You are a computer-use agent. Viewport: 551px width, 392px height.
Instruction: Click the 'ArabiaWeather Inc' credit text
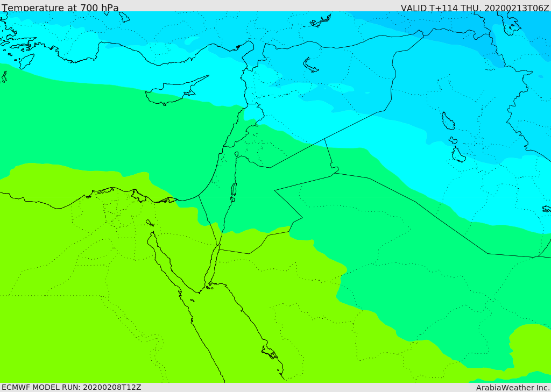pos(512,388)
